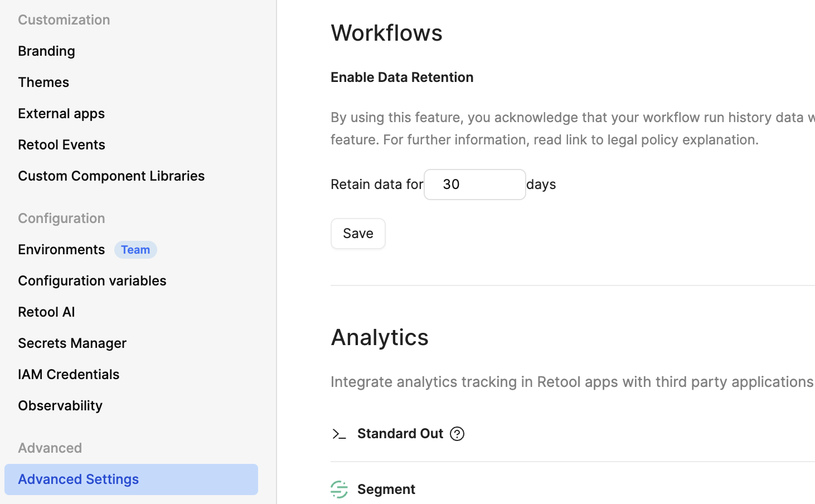Click the Standard Out integration label
Viewport: 815px width, 504px height.
pyautogui.click(x=400, y=434)
